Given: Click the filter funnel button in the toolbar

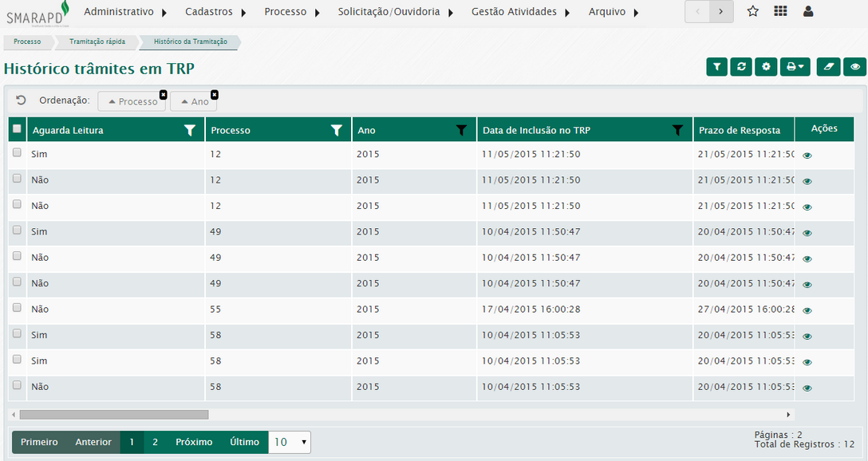Looking at the screenshot, I should pyautogui.click(x=716, y=67).
